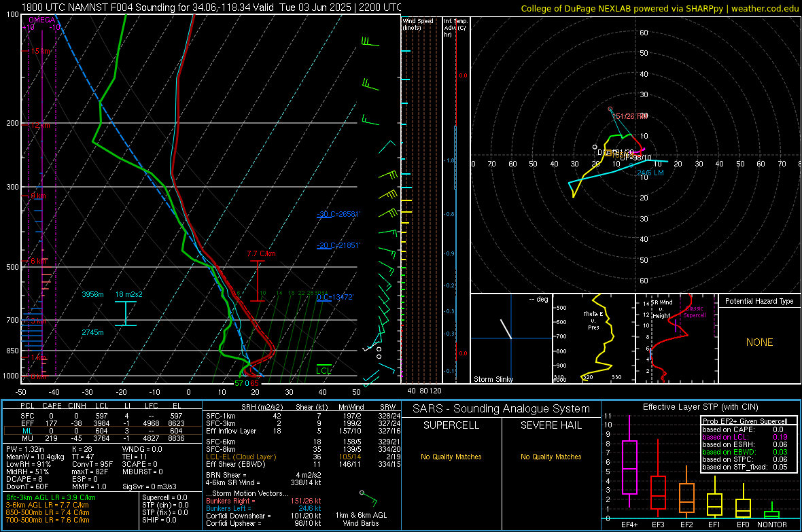Select the highlighted ML parcel row
The width and height of the screenshot is (802, 532).
pyautogui.click(x=101, y=431)
